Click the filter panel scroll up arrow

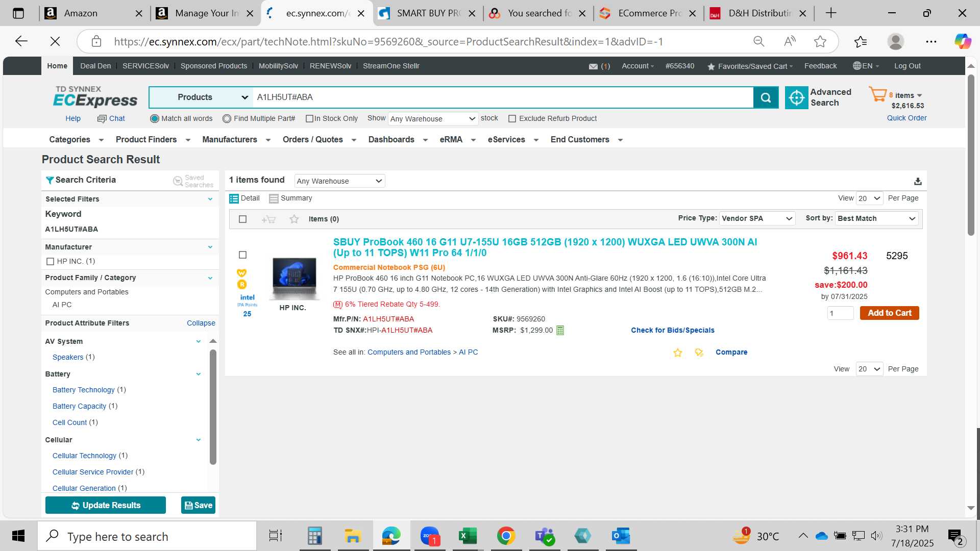pos(213,341)
